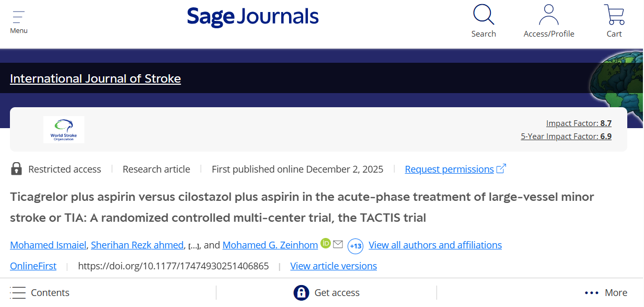The height and width of the screenshot is (307, 644).
Task: Open the International Journal of Stroke link
Action: (x=95, y=78)
